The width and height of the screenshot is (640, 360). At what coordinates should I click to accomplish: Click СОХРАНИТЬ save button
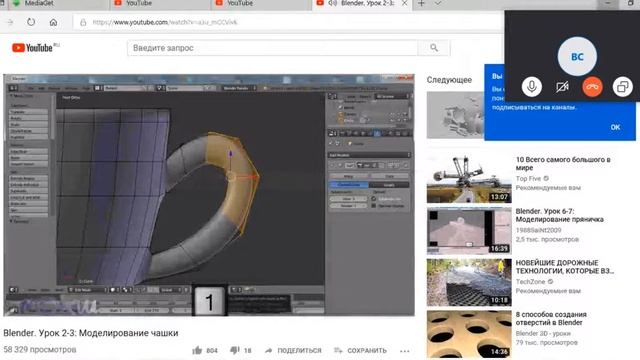click(360, 350)
